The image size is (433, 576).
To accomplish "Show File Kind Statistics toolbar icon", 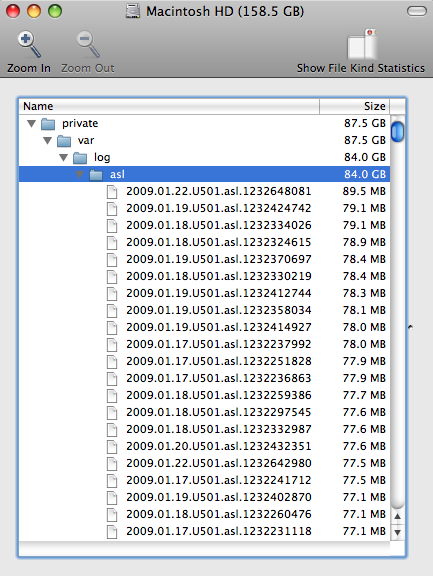I will coord(362,44).
